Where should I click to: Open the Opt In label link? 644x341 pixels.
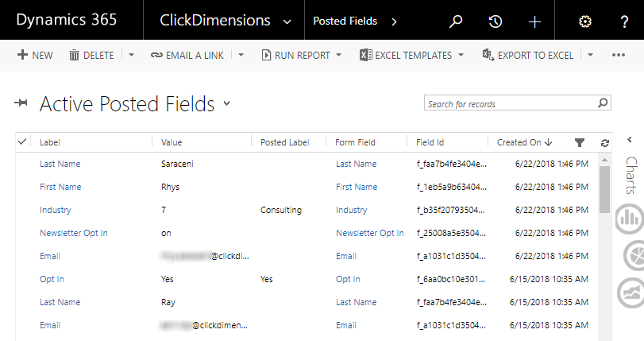click(x=52, y=279)
